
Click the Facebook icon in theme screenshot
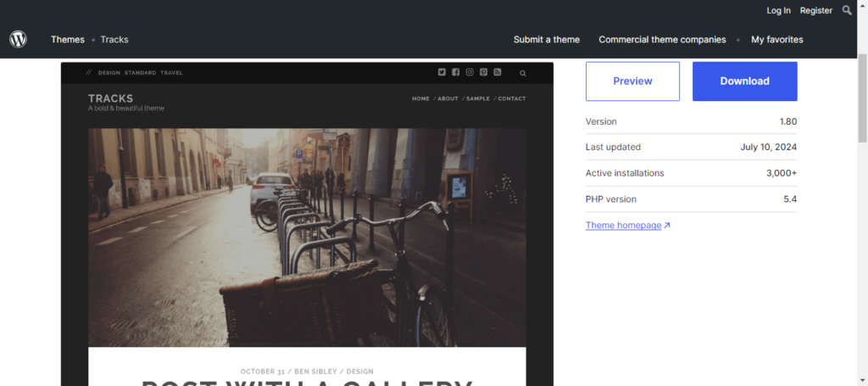[455, 72]
